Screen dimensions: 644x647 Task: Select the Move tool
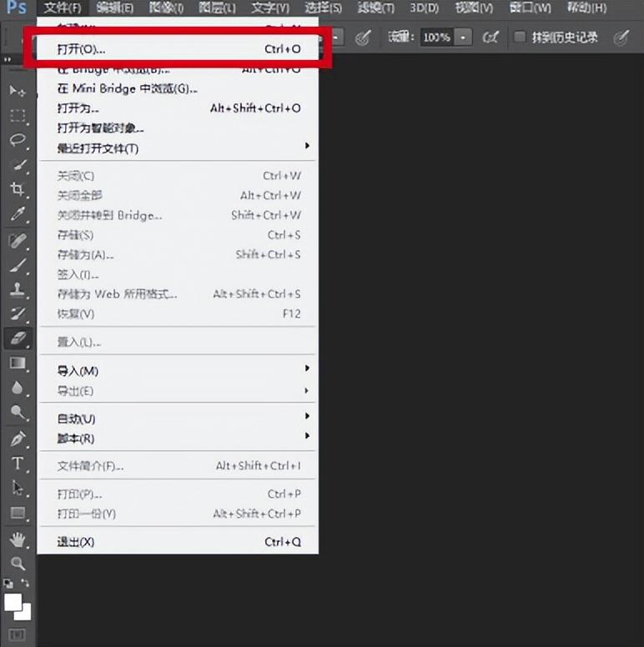coord(18,91)
